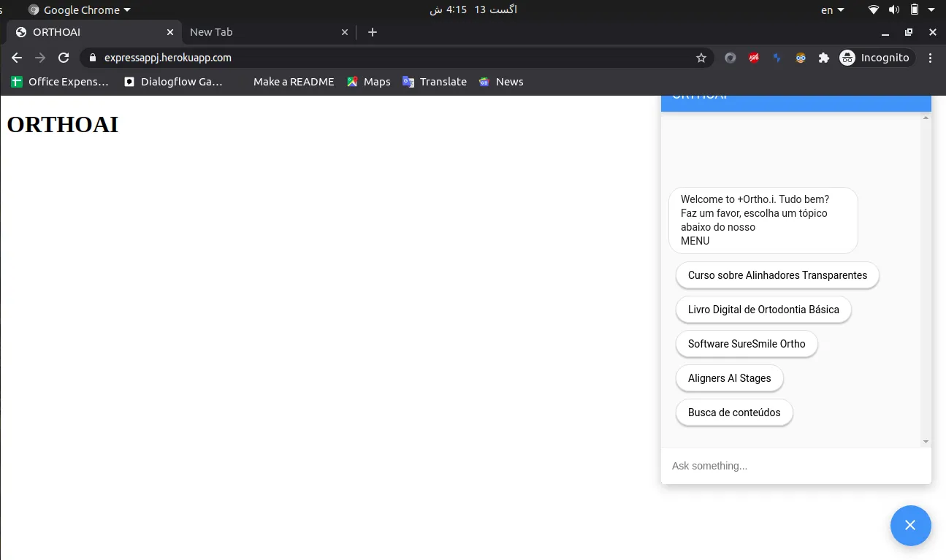Viewport: 946px width, 560px height.
Task: Open the News bookmark
Action: [x=501, y=82]
